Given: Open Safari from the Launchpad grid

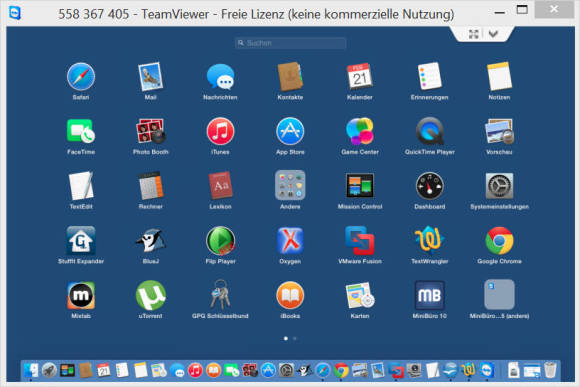Looking at the screenshot, I should click(81, 77).
